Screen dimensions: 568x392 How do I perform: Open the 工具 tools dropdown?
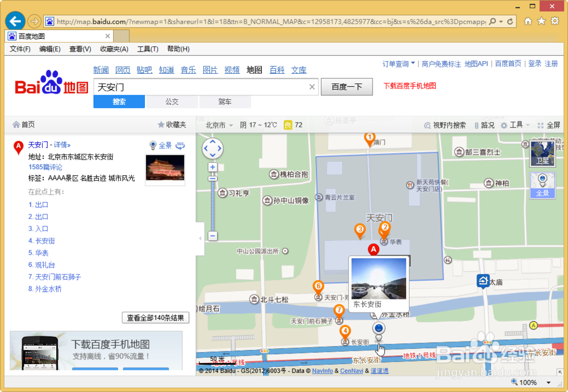point(516,125)
